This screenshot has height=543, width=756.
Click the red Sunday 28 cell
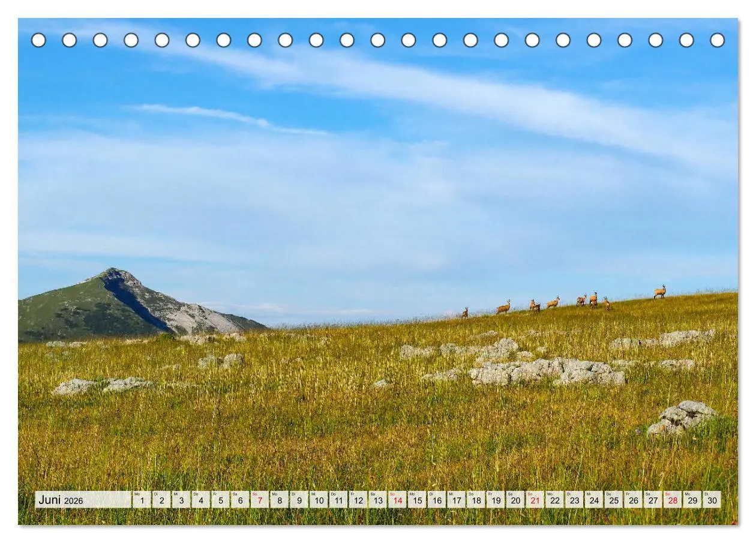pos(673,500)
